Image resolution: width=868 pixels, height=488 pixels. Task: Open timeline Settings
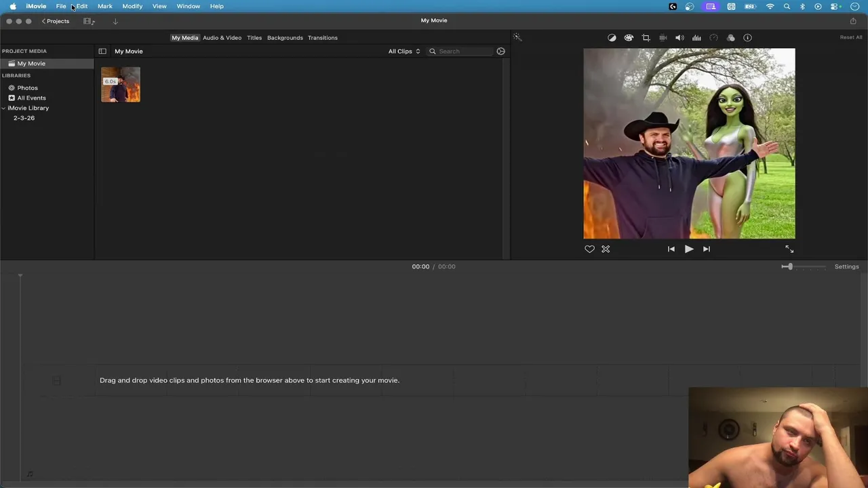[x=846, y=266]
